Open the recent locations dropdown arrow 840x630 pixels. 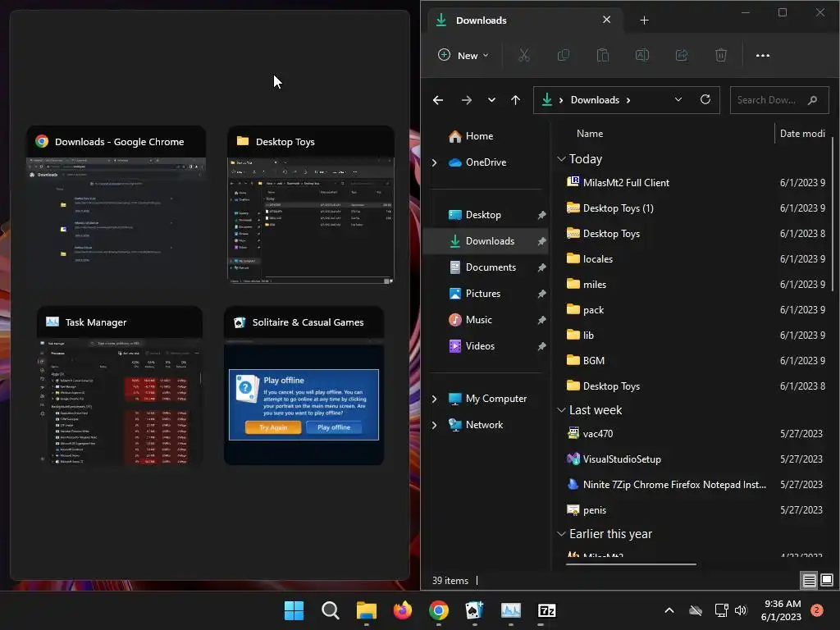coord(491,100)
